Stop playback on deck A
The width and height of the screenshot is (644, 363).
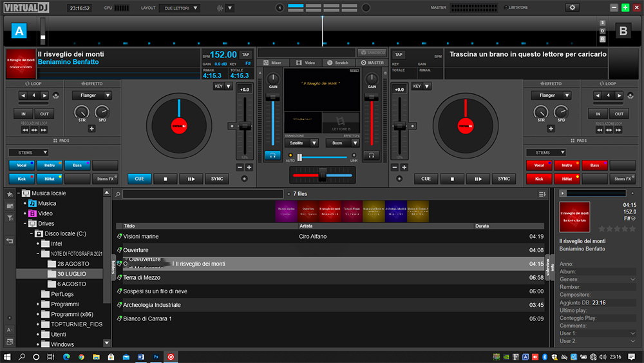click(165, 179)
